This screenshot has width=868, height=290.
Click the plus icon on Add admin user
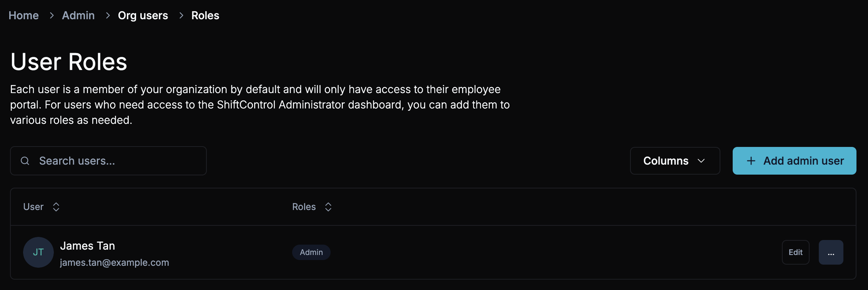click(x=751, y=161)
